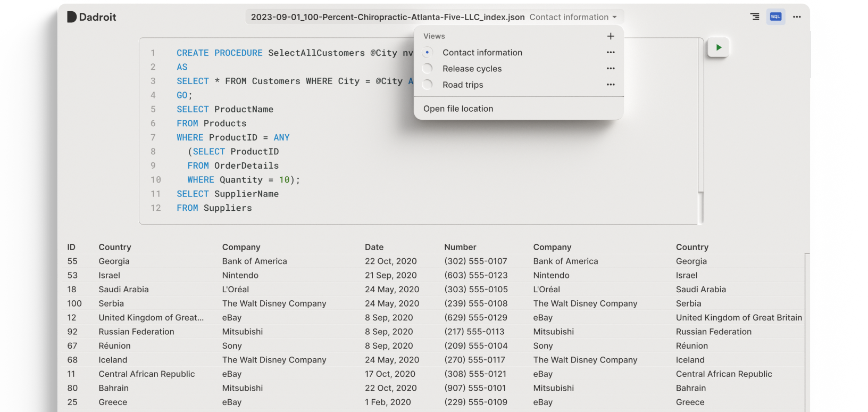This screenshot has width=868, height=412.
Task: Click the SQL editor vertical scrollbar
Action: tap(701, 208)
